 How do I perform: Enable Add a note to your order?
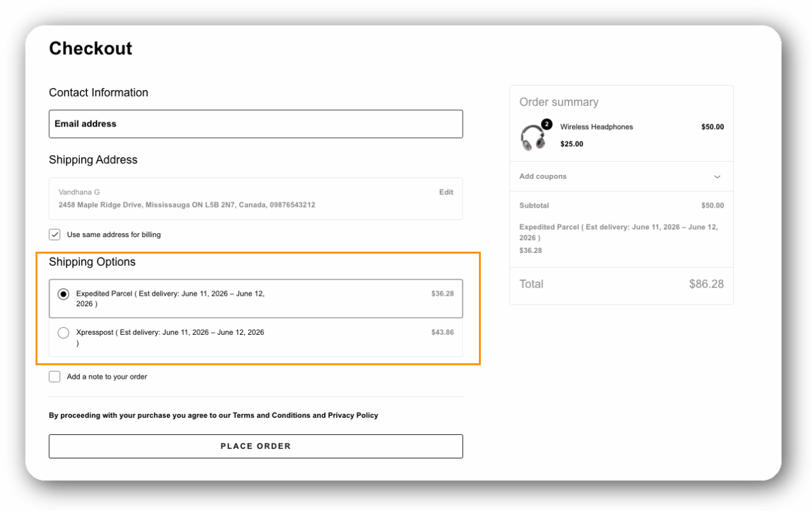pyautogui.click(x=55, y=377)
